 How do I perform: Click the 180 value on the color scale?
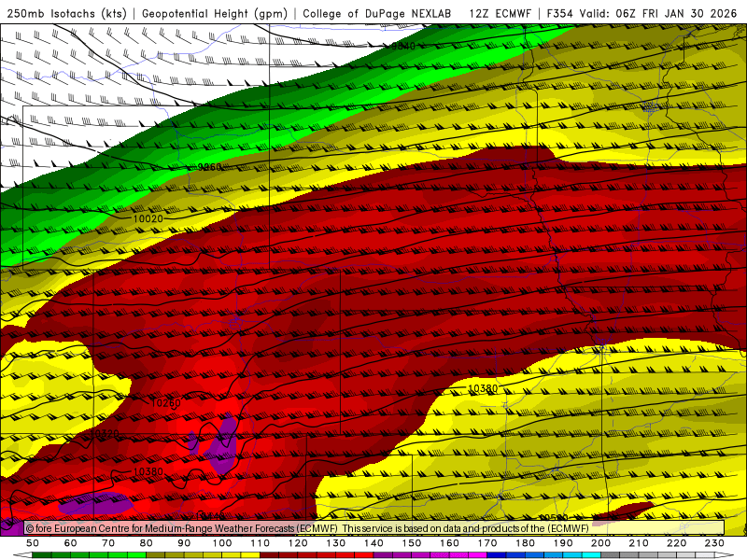coord(525,543)
